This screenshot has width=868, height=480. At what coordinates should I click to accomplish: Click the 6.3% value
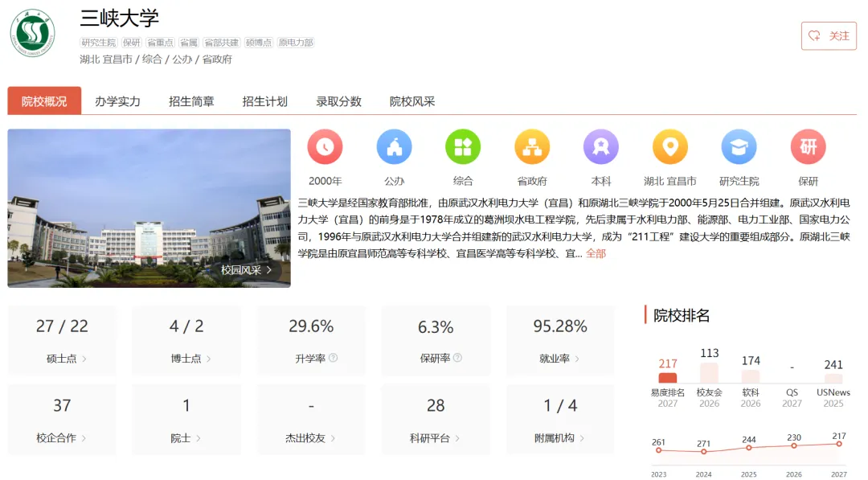pos(436,326)
